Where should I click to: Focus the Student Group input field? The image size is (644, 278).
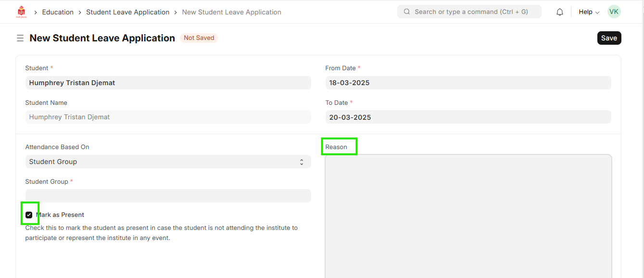point(168,196)
